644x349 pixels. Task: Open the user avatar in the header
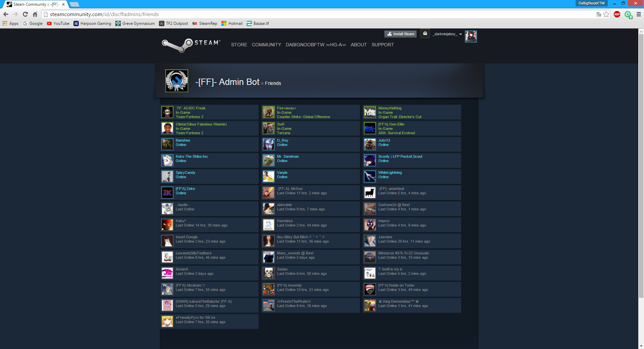coord(471,36)
